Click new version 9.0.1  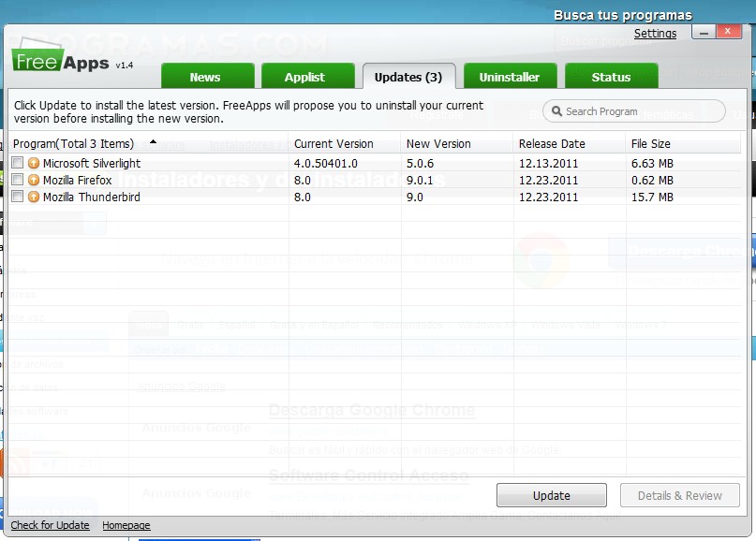(420, 180)
